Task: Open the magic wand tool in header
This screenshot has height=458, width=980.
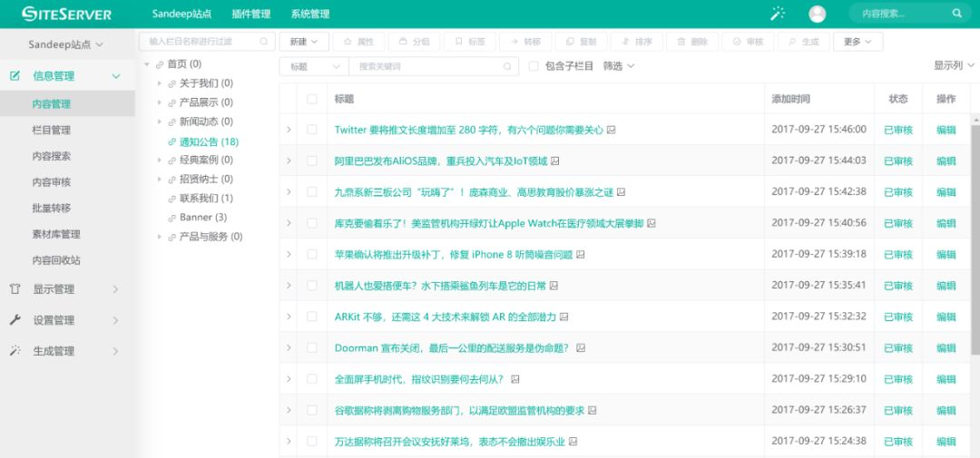Action: pos(778,14)
